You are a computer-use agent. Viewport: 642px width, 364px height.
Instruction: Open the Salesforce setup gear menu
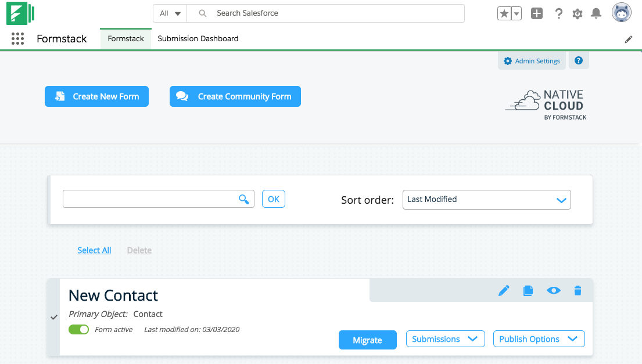coord(577,14)
